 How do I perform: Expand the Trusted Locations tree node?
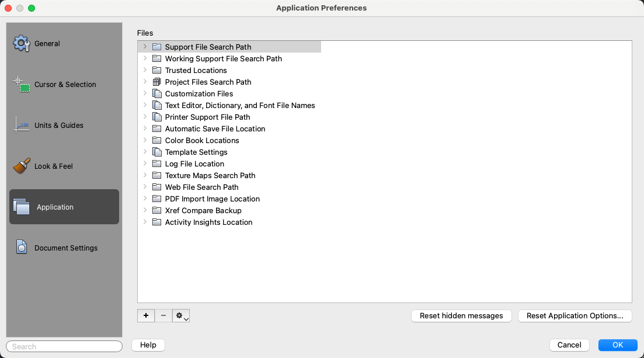tap(145, 70)
